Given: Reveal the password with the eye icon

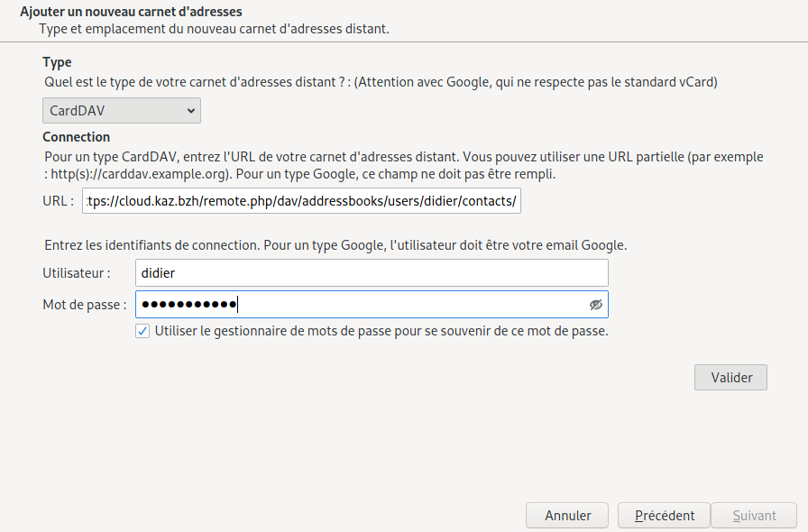Looking at the screenshot, I should click(595, 305).
